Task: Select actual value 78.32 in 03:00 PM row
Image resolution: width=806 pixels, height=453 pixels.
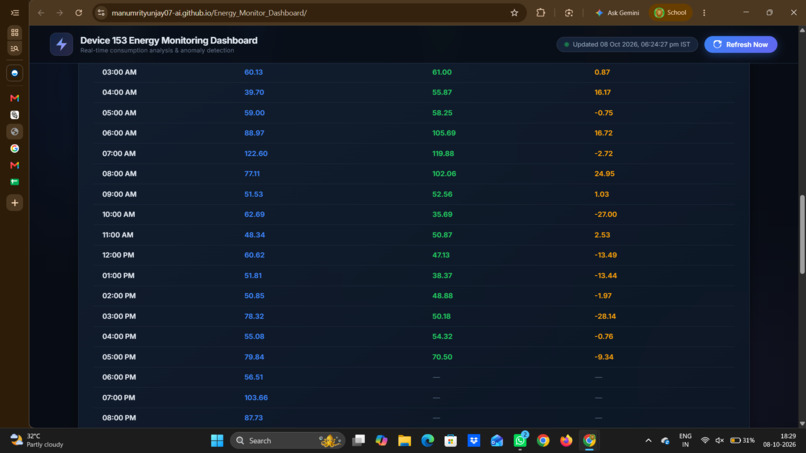Action: click(254, 316)
